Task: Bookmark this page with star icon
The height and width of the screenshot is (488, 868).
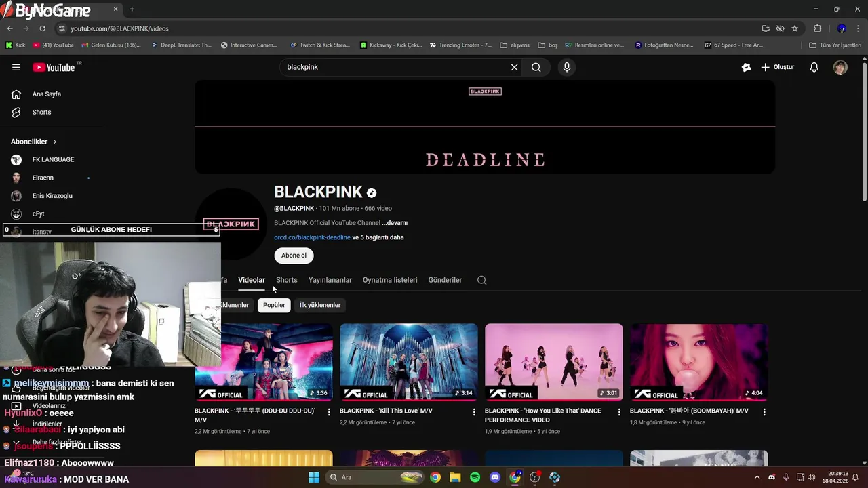Action: tap(795, 28)
